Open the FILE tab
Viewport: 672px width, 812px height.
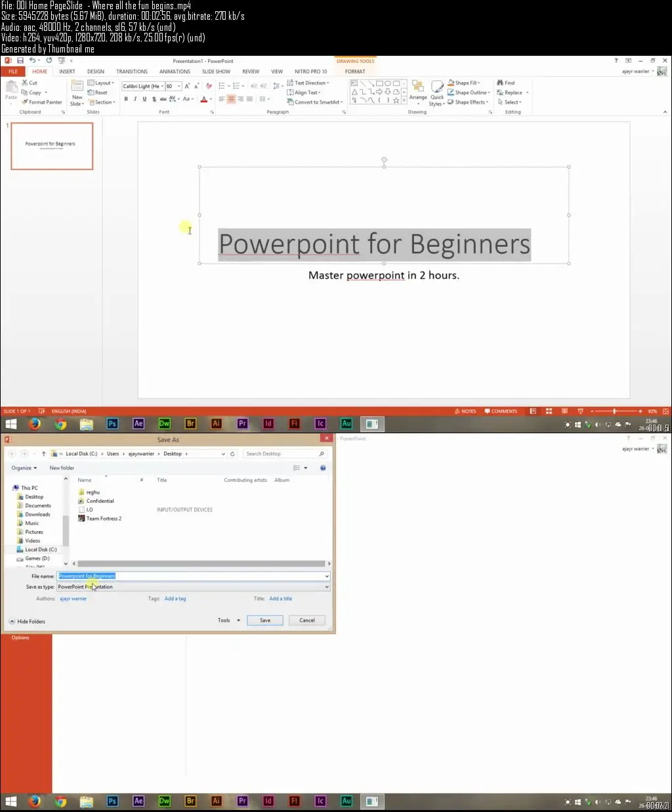pyautogui.click(x=13, y=71)
